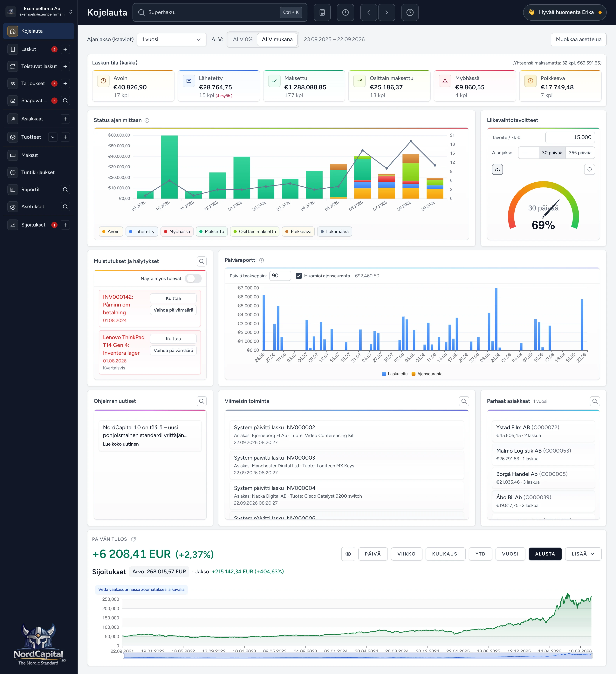Refresh Päivän tulos with reload icon
The width and height of the screenshot is (616, 674).
(x=133, y=539)
